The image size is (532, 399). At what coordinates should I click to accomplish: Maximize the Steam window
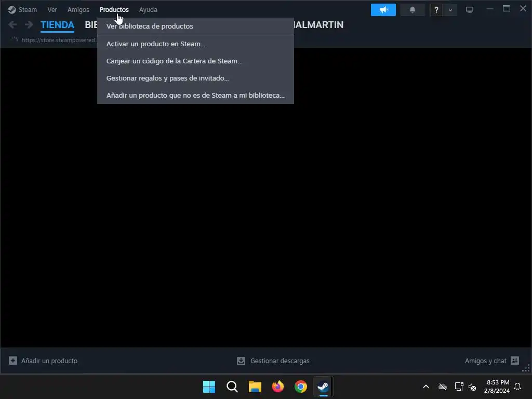[x=506, y=9]
